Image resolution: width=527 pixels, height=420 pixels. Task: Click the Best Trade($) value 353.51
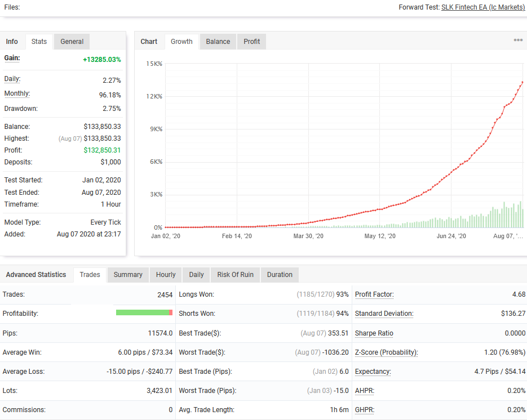pyautogui.click(x=338, y=333)
